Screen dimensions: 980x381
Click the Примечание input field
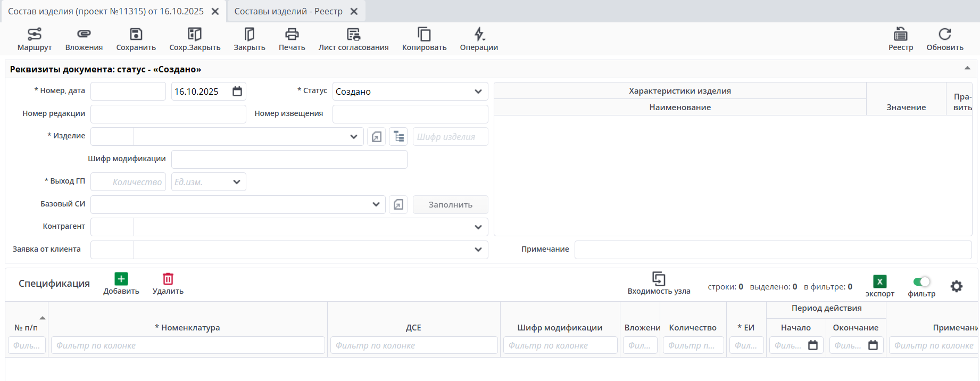click(773, 250)
